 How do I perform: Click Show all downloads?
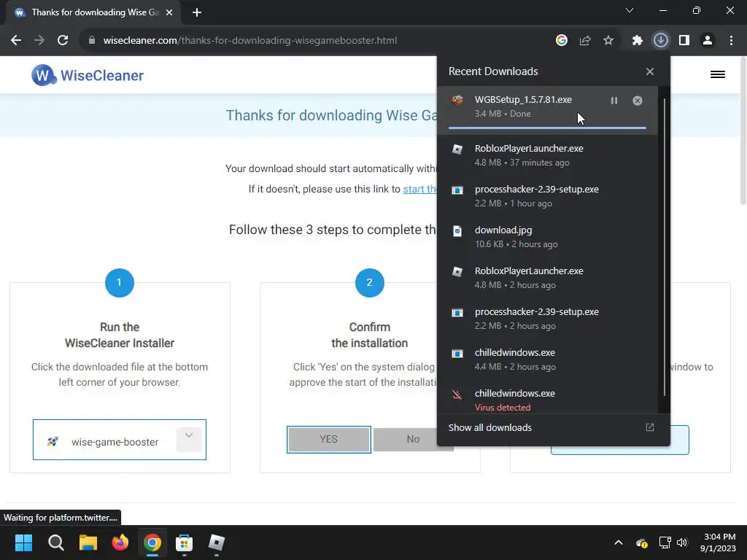[x=489, y=427]
